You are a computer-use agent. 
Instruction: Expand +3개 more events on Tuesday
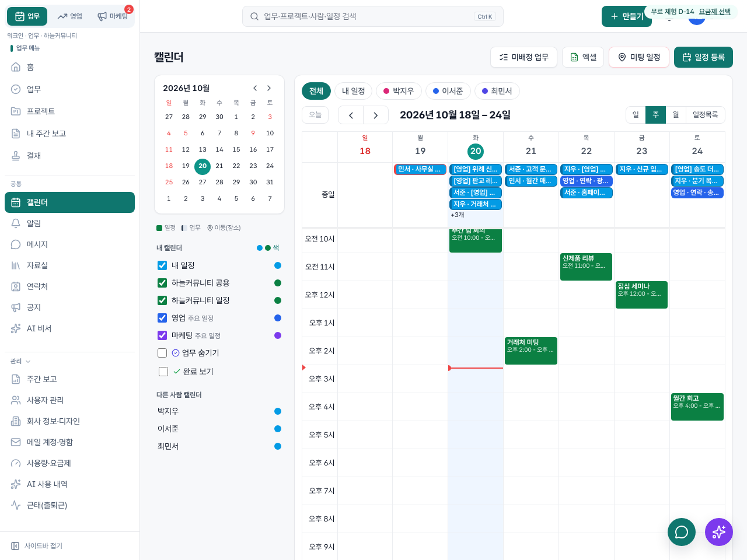pos(458,215)
